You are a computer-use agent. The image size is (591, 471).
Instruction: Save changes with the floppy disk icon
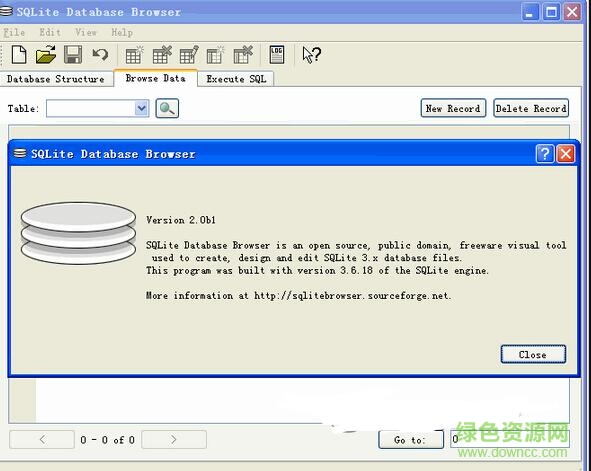[73, 55]
